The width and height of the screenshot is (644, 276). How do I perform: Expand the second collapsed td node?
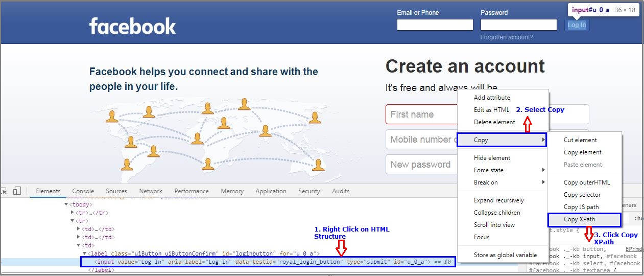[78, 237]
